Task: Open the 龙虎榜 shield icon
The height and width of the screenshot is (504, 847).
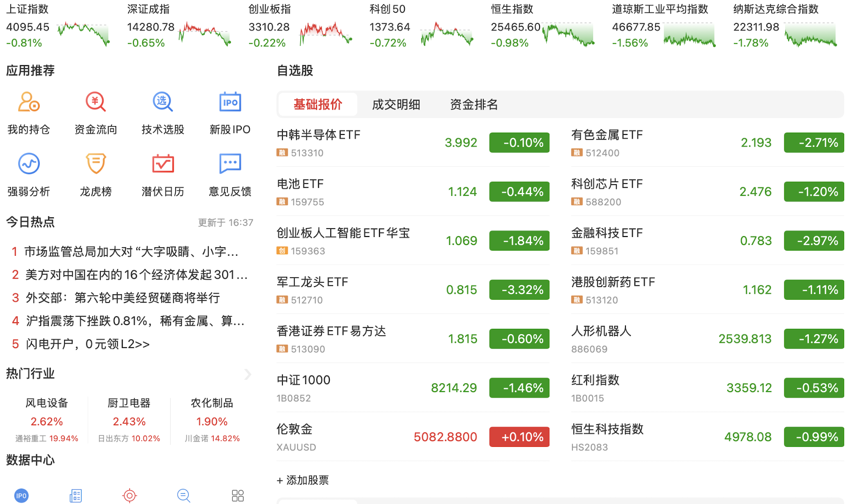Action: 96,164
